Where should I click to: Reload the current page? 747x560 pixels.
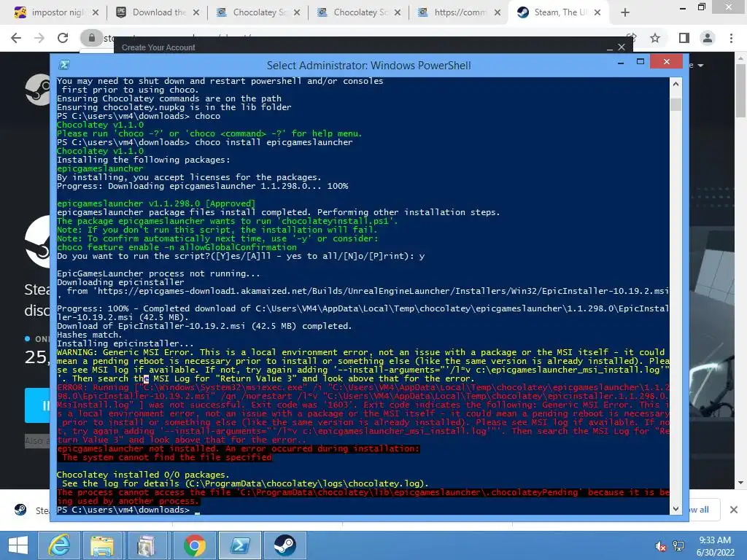[63, 38]
